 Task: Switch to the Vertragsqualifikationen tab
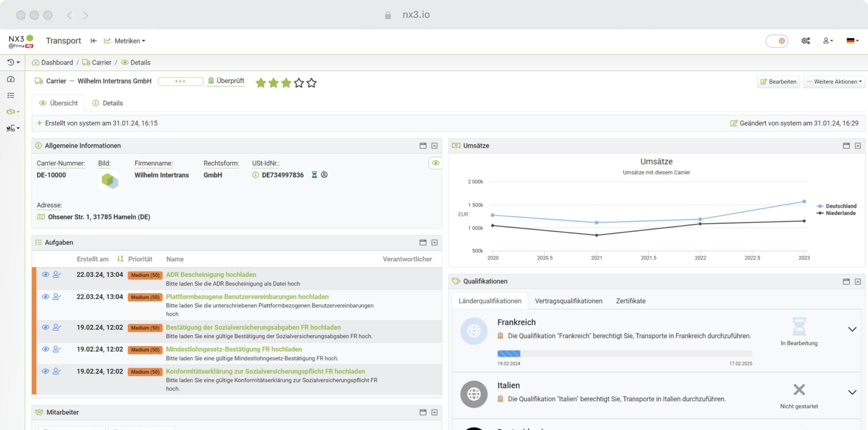pyautogui.click(x=568, y=301)
